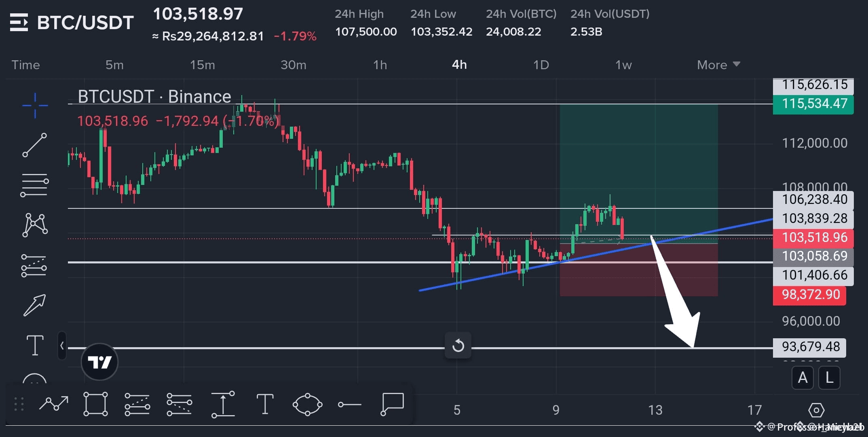
Task: Click the TradingView logo badge
Action: [x=99, y=362]
